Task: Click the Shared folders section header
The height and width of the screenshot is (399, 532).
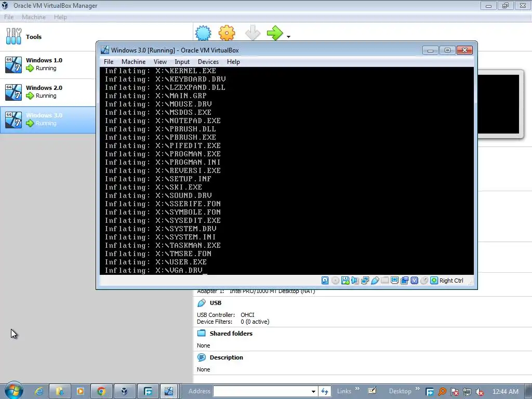Action: (231, 334)
